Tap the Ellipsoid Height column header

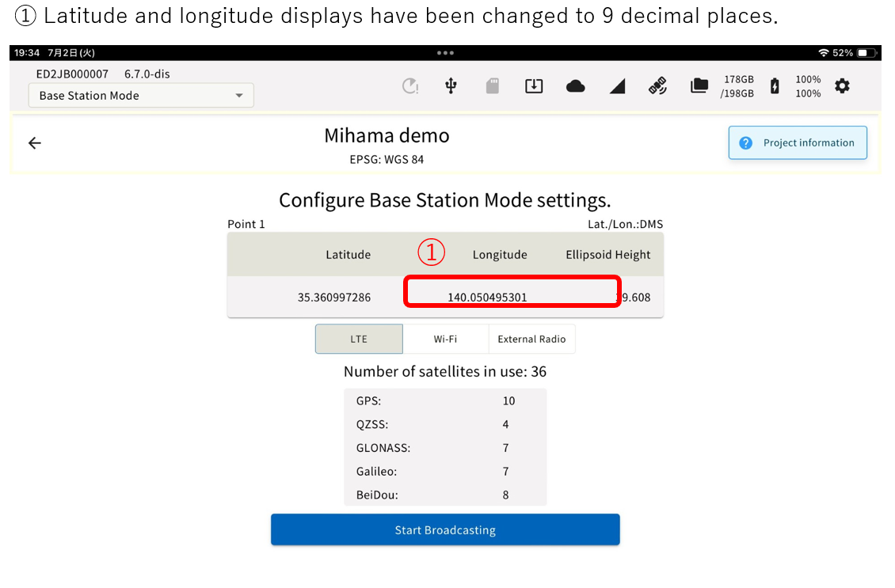[608, 255]
